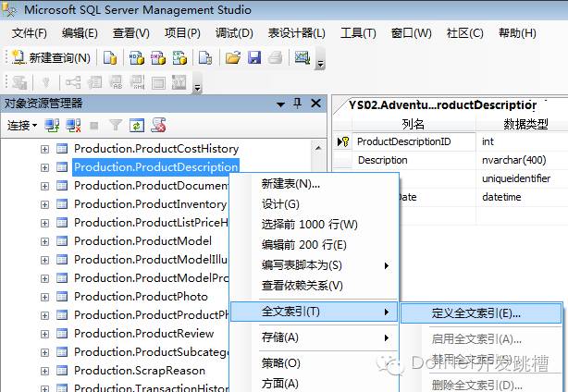This screenshot has width=568, height=392.
Task: Click the relationships toolbar icon
Action: 73,82
